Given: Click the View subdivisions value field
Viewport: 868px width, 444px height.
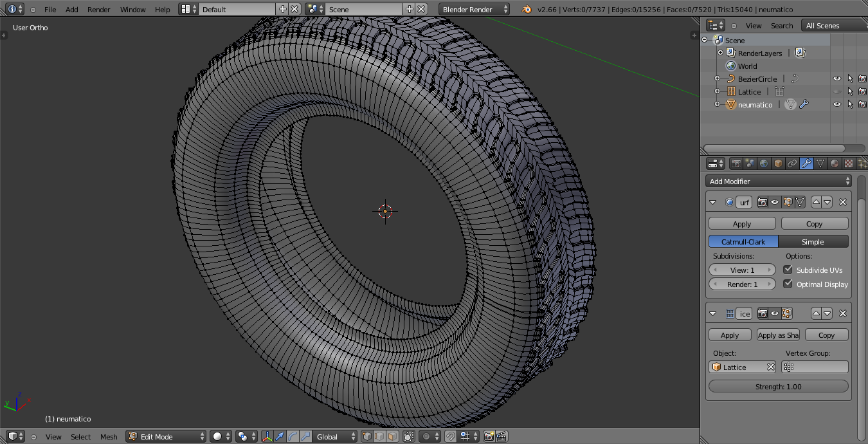Looking at the screenshot, I should coord(742,270).
